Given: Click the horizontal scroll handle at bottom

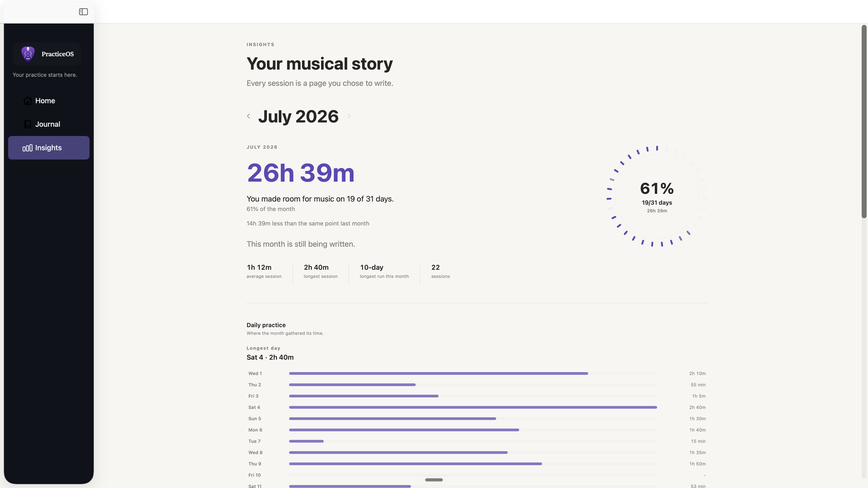Looking at the screenshot, I should point(434,480).
